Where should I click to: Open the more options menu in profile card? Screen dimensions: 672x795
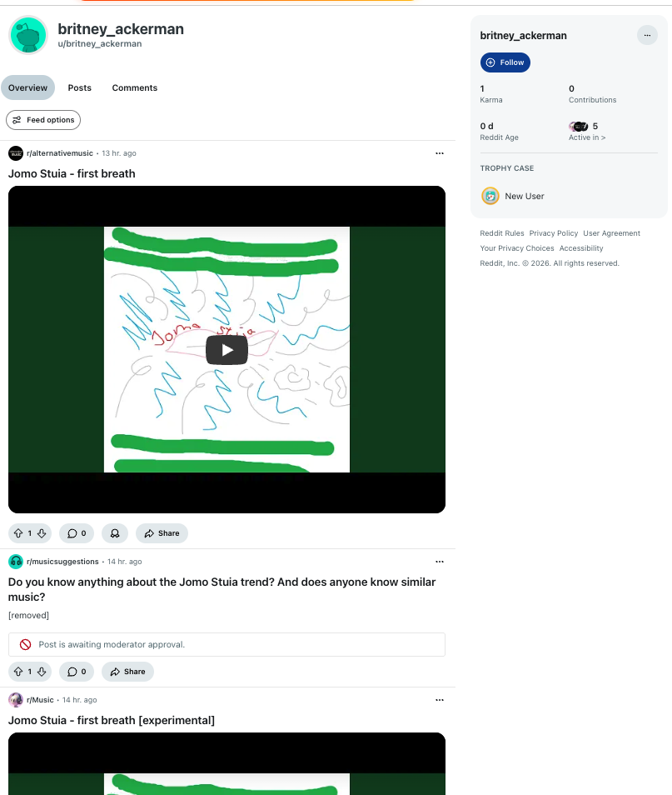point(647,36)
